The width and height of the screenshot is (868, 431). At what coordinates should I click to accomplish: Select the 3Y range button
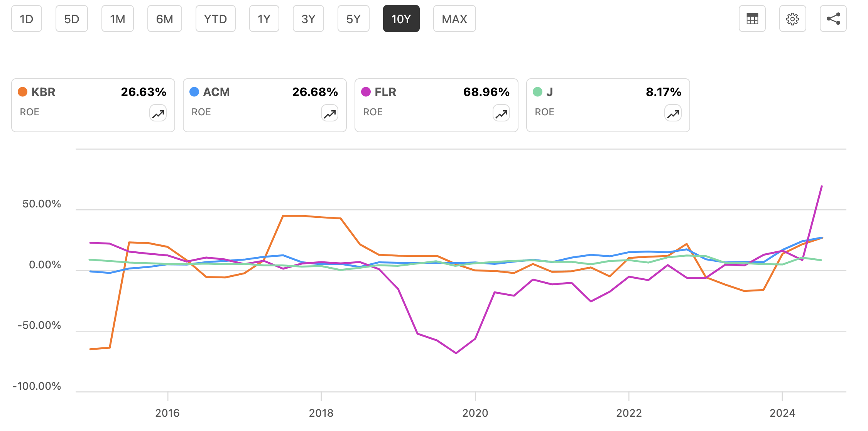pos(308,19)
